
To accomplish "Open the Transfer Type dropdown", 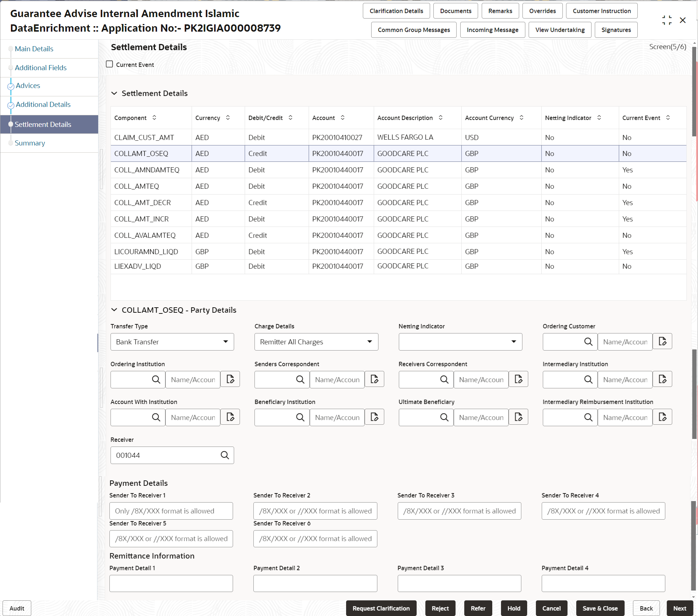I will (226, 342).
